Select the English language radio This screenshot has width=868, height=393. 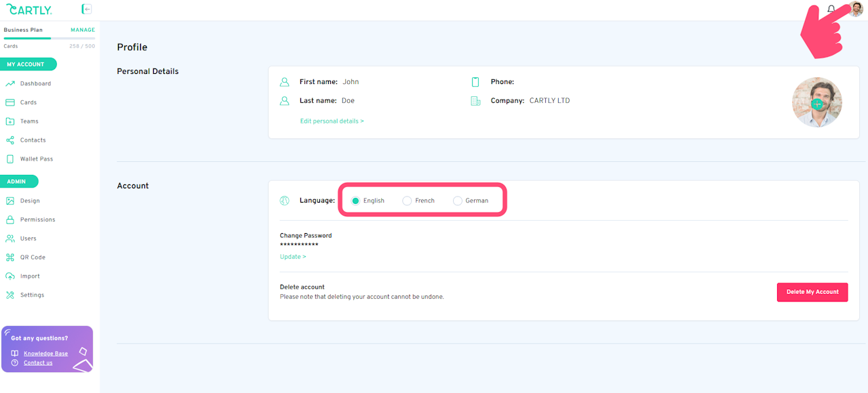(x=355, y=201)
